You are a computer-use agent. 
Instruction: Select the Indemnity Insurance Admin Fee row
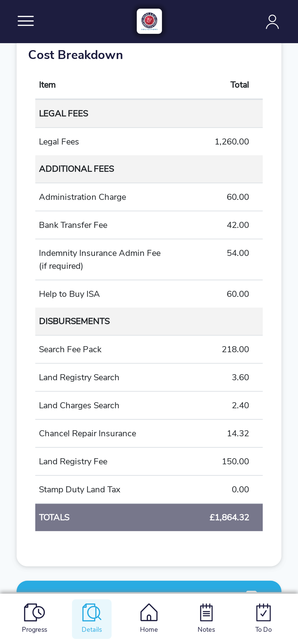click(149, 260)
